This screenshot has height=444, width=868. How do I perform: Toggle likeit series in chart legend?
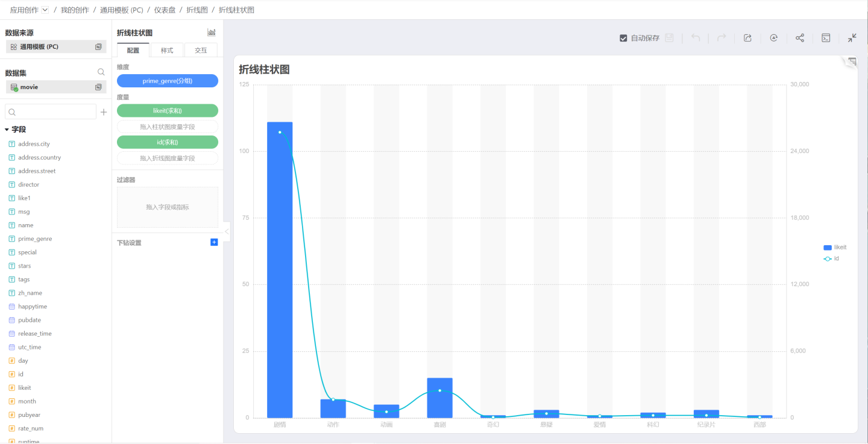(835, 248)
